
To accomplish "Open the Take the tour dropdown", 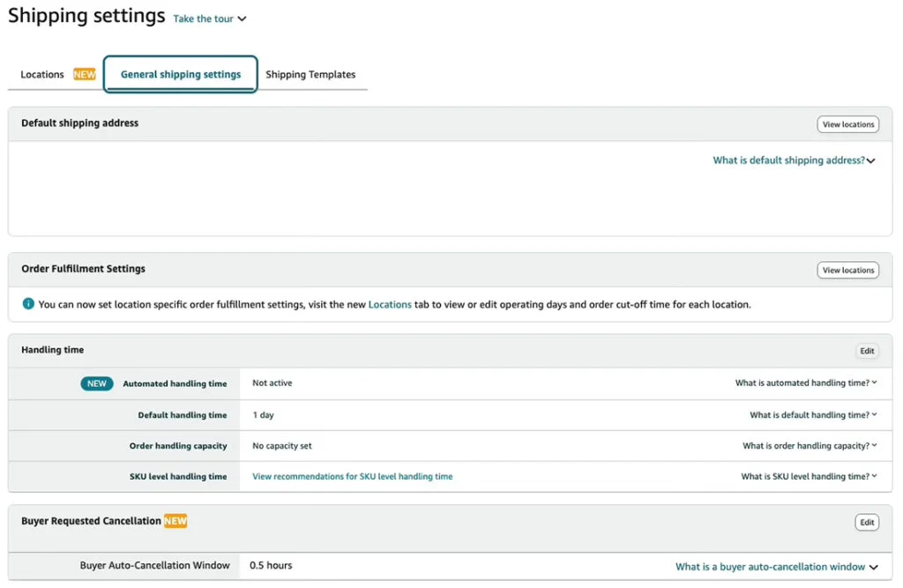I will click(209, 19).
